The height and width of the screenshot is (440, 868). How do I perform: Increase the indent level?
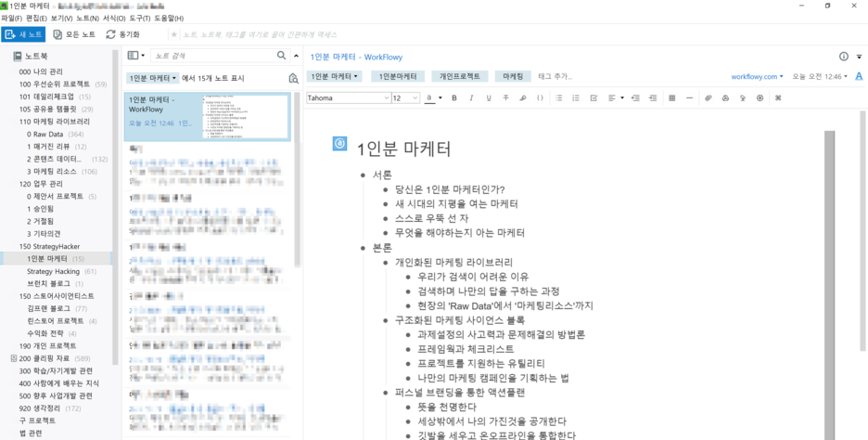click(653, 98)
